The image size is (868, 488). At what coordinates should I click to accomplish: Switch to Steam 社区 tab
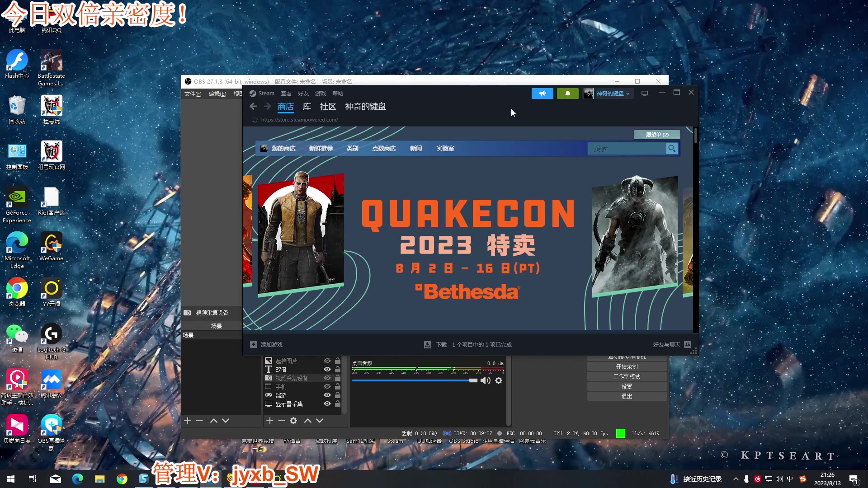(x=328, y=107)
